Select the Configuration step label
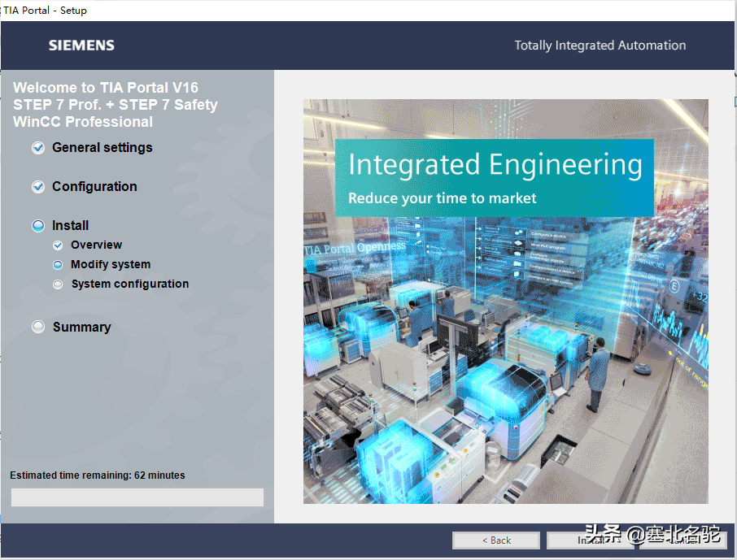 click(94, 186)
